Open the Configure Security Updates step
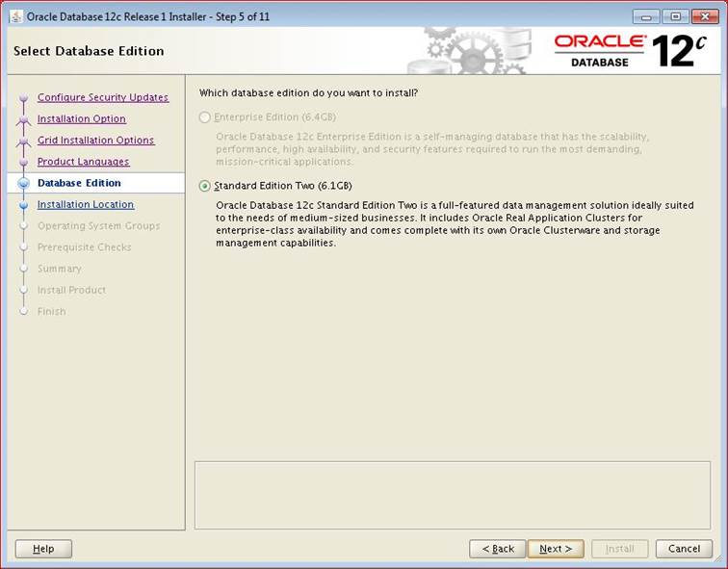728x569 pixels. pos(103,97)
